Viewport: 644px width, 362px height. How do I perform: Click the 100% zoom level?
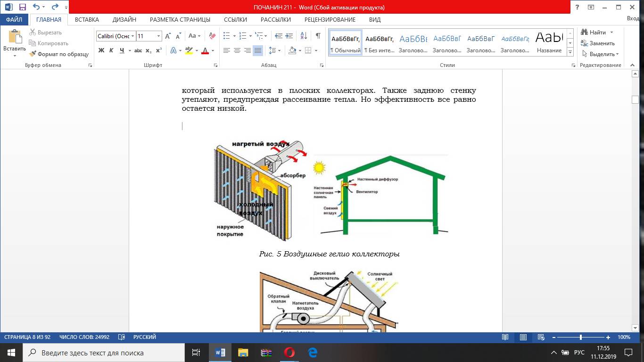click(624, 337)
